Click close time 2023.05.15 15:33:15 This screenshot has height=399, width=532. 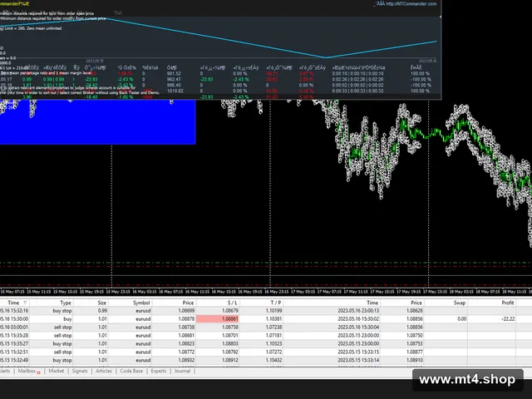click(358, 352)
